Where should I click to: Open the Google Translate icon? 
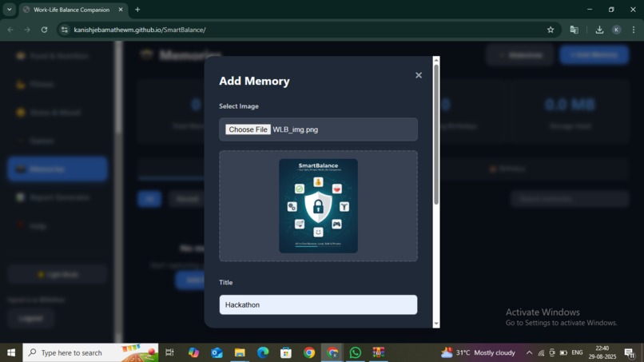pyautogui.click(x=574, y=30)
